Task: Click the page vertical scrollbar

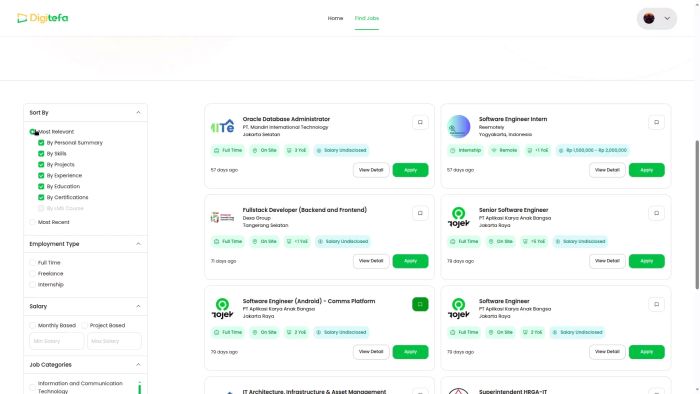Action: click(x=697, y=215)
